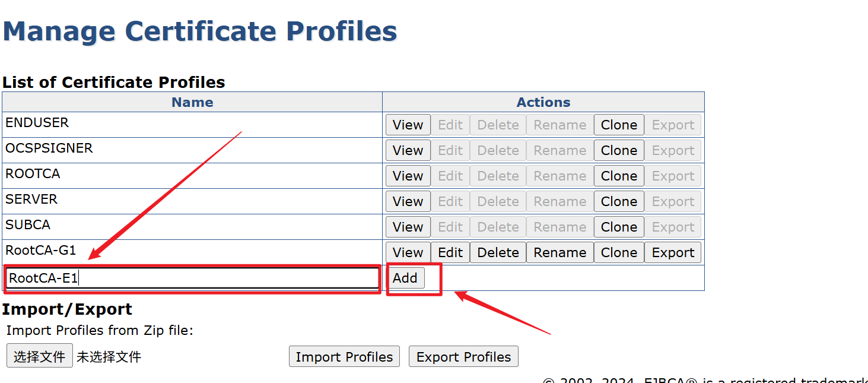Export the RootCA-G1 profile
The width and height of the screenshot is (868, 383).
(x=673, y=252)
